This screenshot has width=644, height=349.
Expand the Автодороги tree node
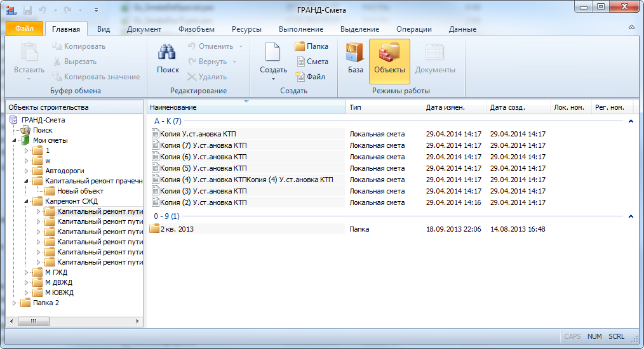click(x=26, y=171)
